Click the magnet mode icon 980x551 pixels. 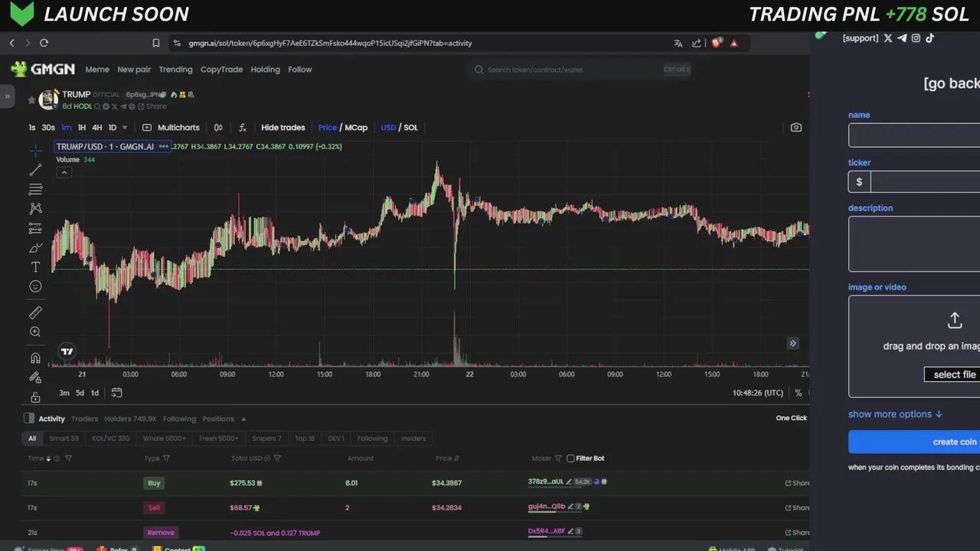coord(35,358)
